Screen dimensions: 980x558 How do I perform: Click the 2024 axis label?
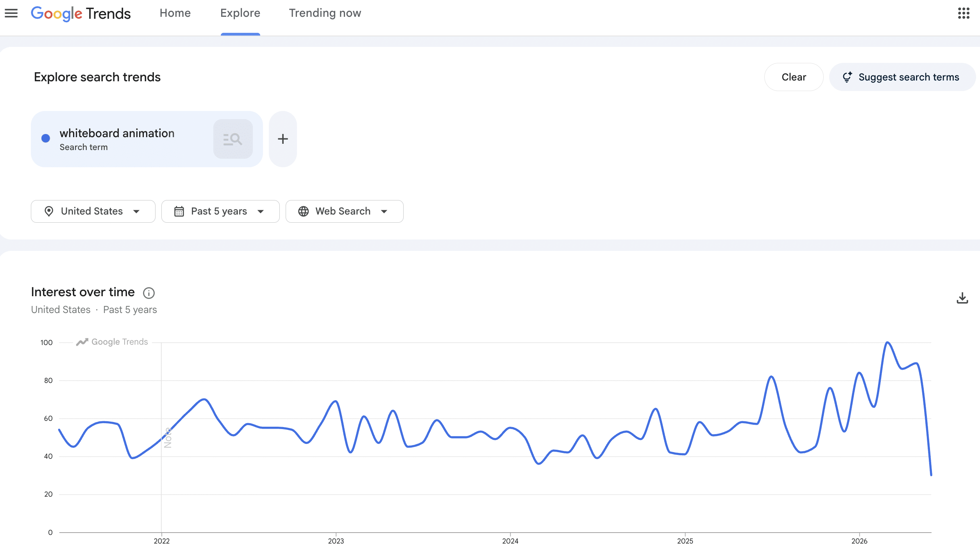(510, 541)
